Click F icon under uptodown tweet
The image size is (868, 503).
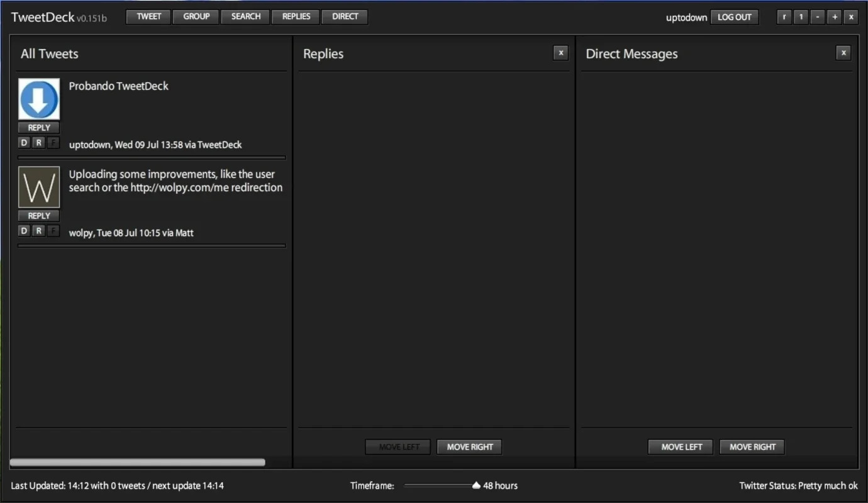click(x=53, y=143)
